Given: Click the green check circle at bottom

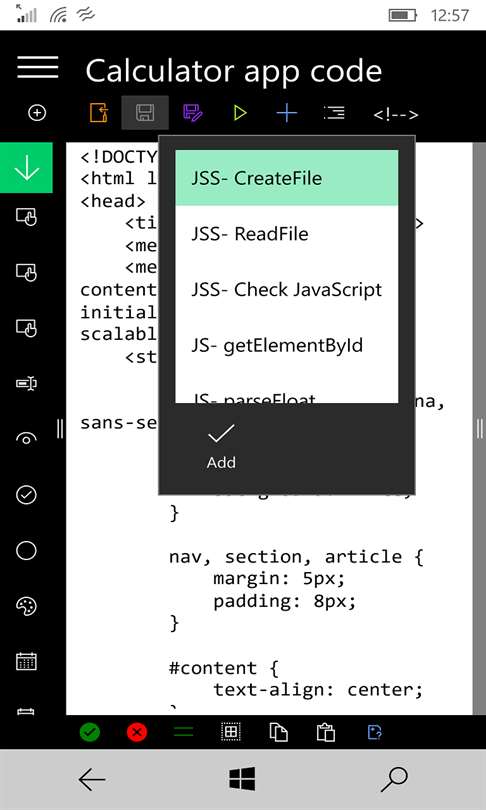Looking at the screenshot, I should pyautogui.click(x=90, y=732).
